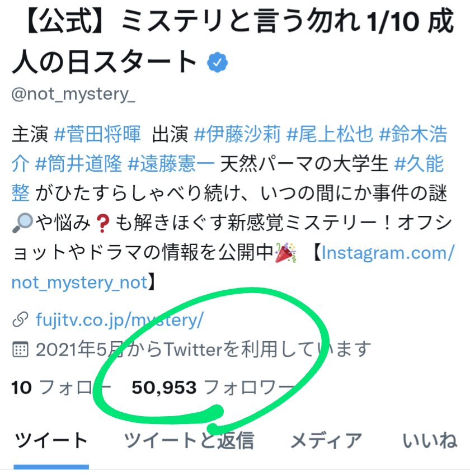Click the red question mark emoji
Viewport: 470px width, 476px height.
102,223
